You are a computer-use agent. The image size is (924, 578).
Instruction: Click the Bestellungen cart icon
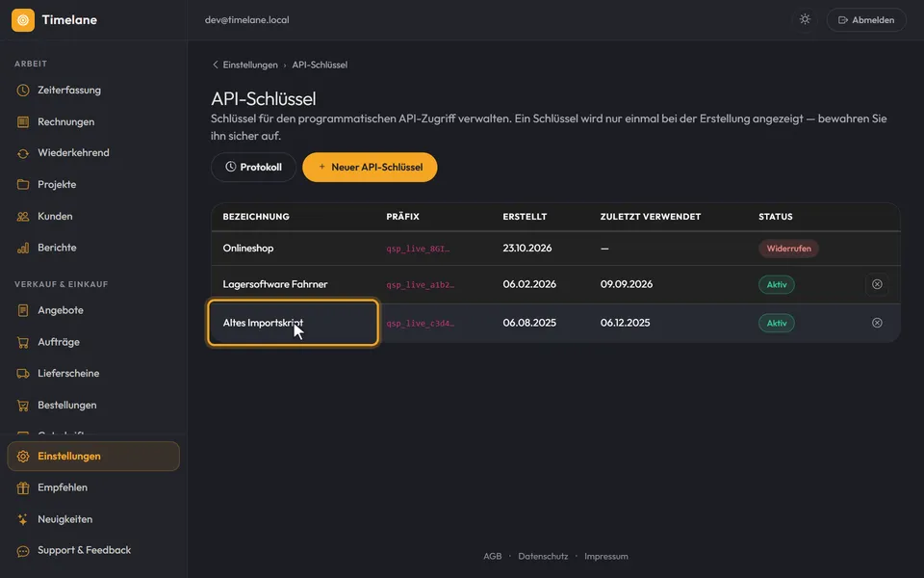23,406
